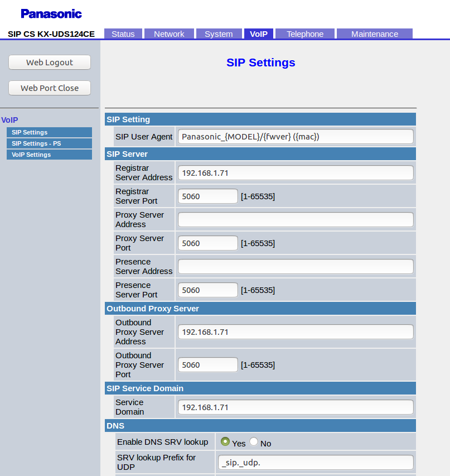
Task: Open the Telephone tab
Action: (304, 33)
